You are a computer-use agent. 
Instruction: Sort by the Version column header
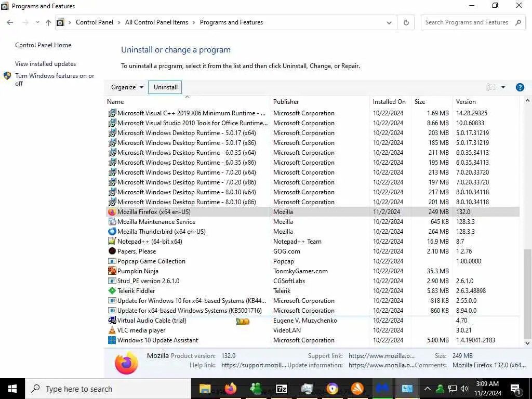tap(486, 101)
